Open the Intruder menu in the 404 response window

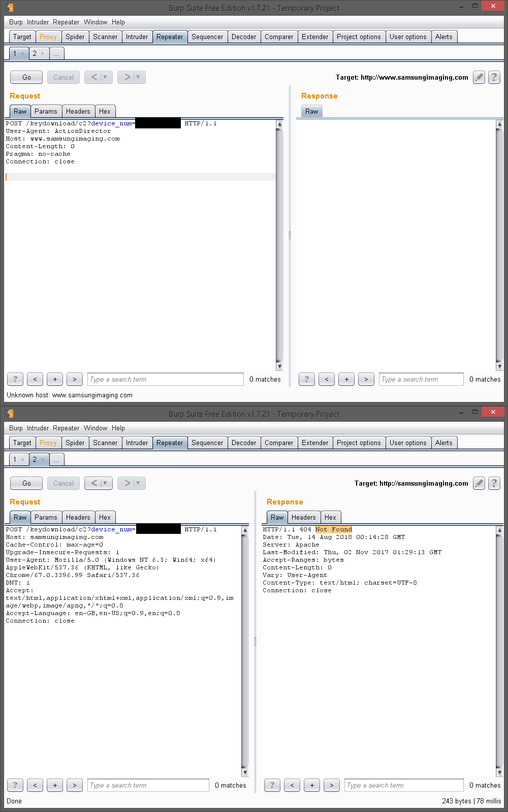[x=38, y=428]
